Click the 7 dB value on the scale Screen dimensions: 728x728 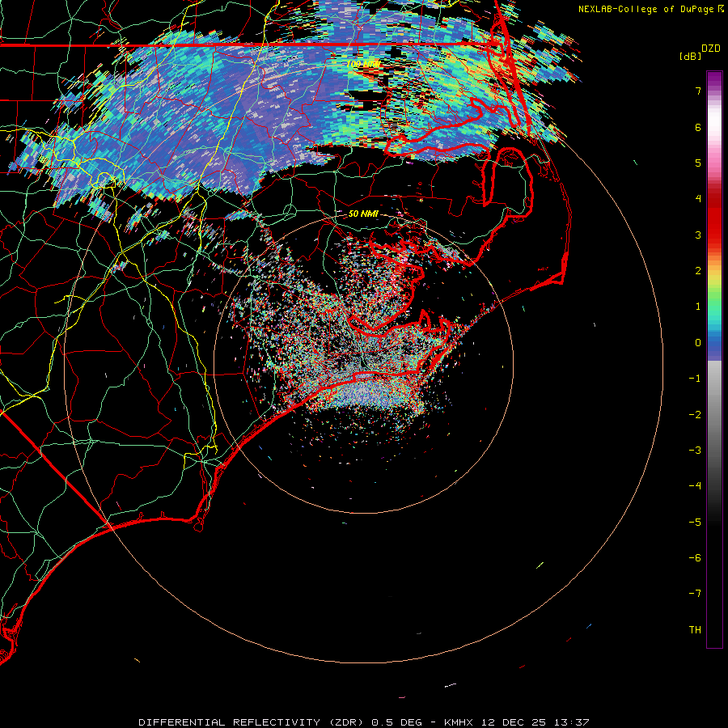[x=698, y=91]
